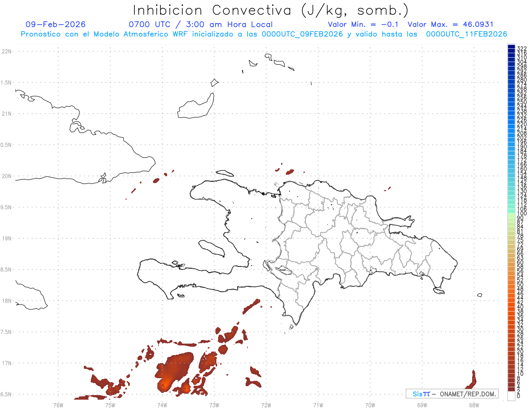Click the "1.5N" latitude label
The height and width of the screenshot is (411, 532).
click(6, 82)
